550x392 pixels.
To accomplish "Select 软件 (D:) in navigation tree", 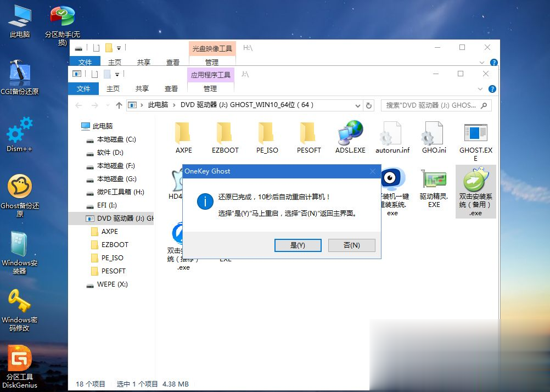I will coord(105,153).
